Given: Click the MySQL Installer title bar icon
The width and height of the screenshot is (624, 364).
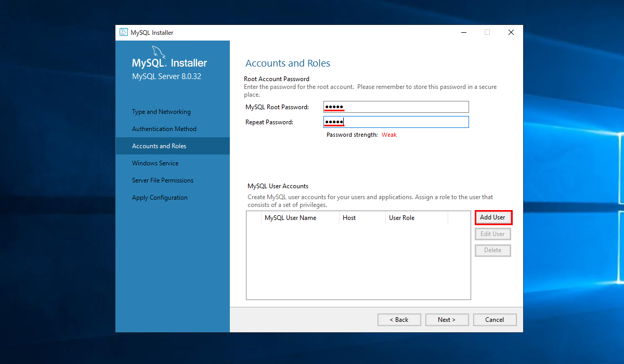Looking at the screenshot, I should pyautogui.click(x=124, y=32).
